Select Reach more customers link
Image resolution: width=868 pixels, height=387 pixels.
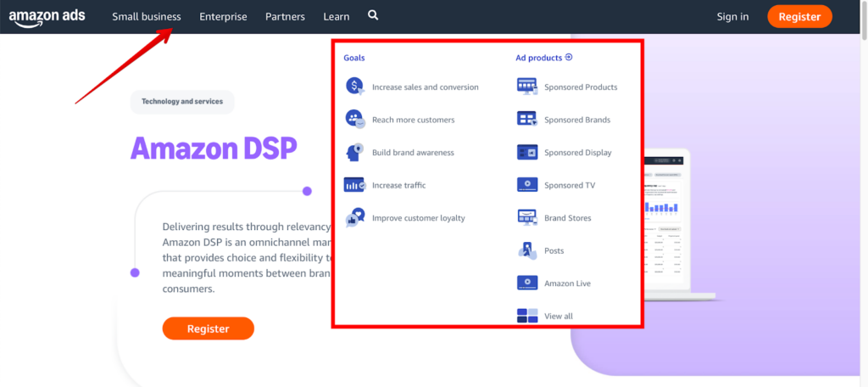[x=413, y=120]
